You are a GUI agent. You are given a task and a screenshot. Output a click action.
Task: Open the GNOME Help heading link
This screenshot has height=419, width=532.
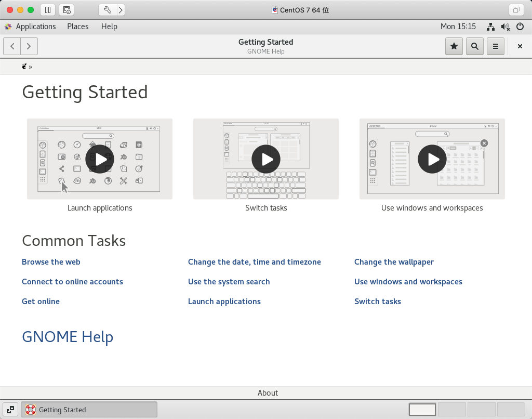coord(68,337)
